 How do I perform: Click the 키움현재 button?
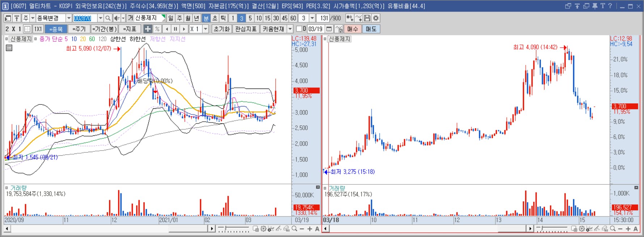273,29
